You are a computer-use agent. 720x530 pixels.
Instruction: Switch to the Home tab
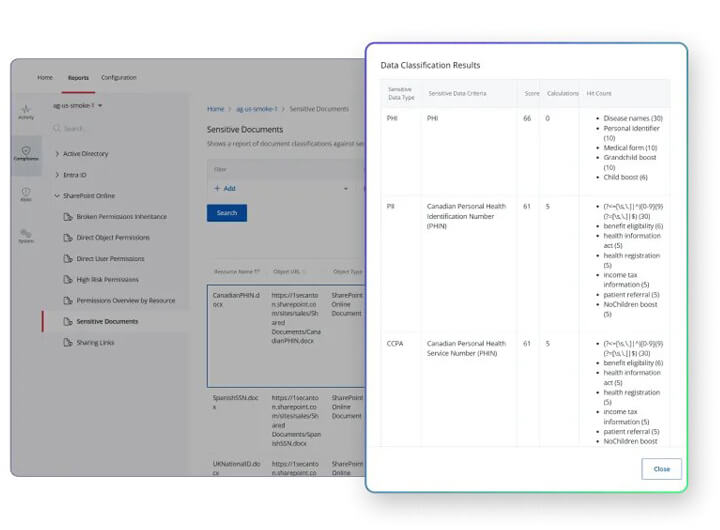(45, 77)
